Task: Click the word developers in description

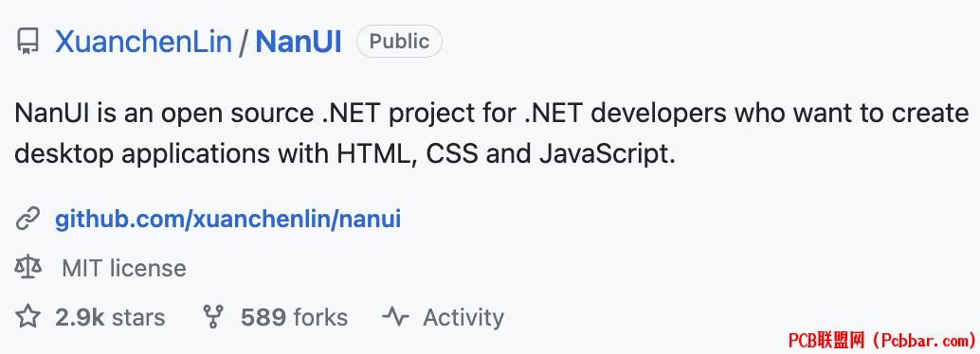Action: tap(657, 113)
